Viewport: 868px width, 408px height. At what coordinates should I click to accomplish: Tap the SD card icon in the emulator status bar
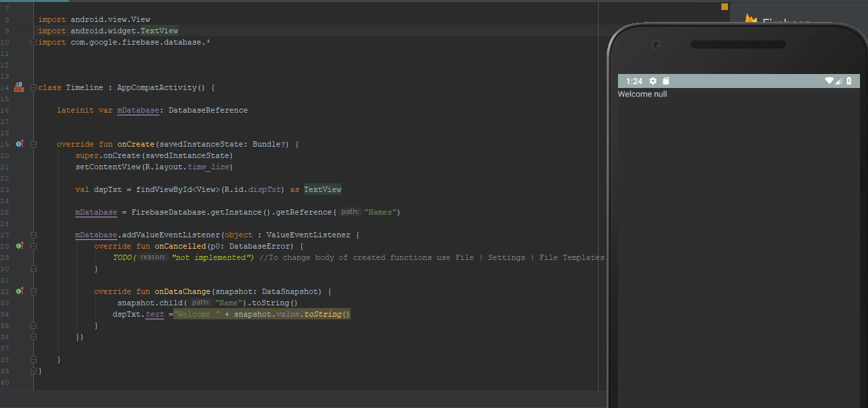665,81
